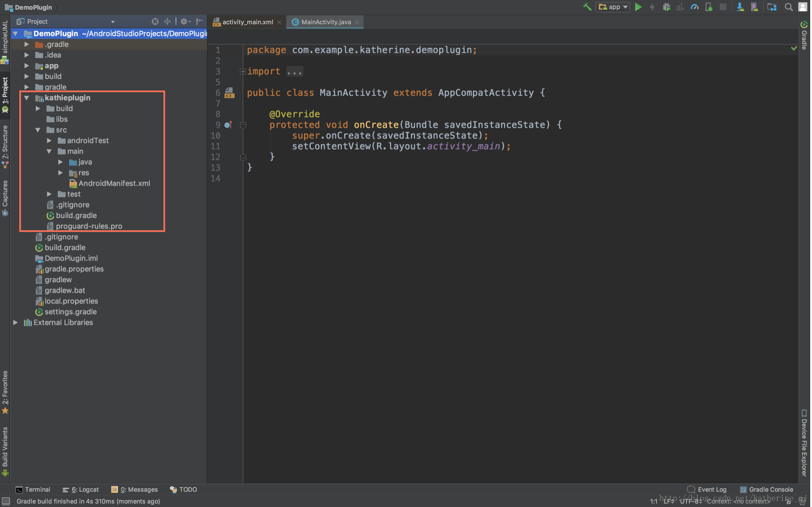Select kathieplugin's build.gradle file

tap(72, 215)
